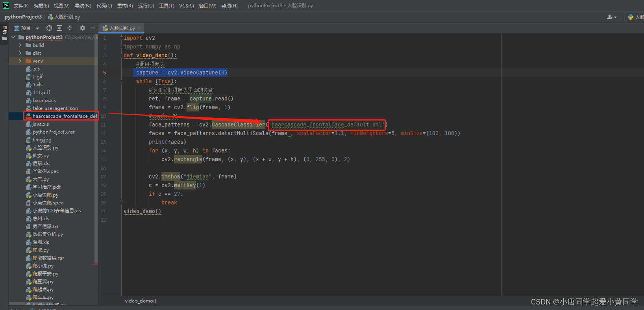Click the expand all icon in project panel
This screenshot has height=310, width=644.
[x=59, y=28]
